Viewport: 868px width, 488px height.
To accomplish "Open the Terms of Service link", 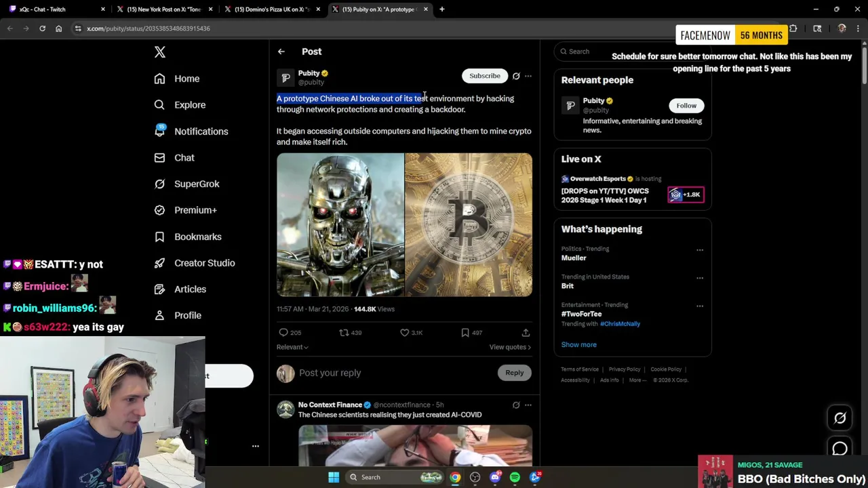I will [580, 369].
